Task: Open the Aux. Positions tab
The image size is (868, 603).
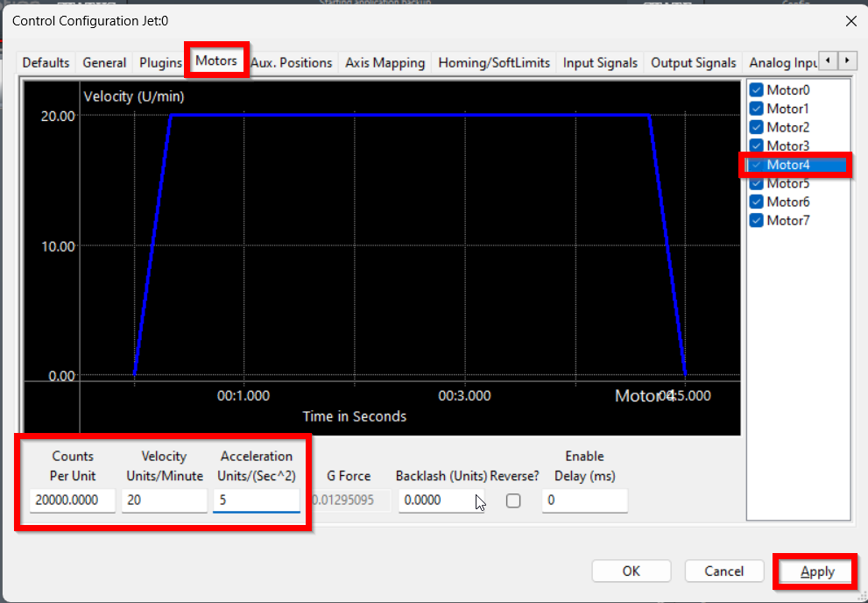Action: click(292, 63)
